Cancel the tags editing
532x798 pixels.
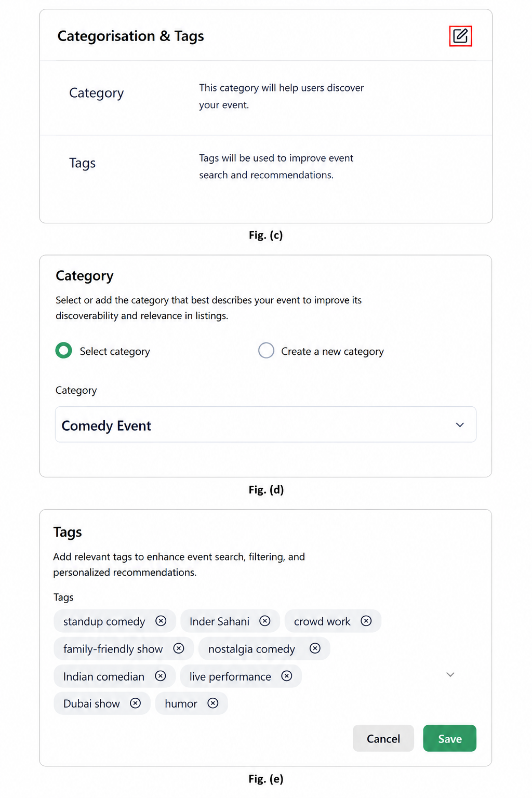point(383,738)
